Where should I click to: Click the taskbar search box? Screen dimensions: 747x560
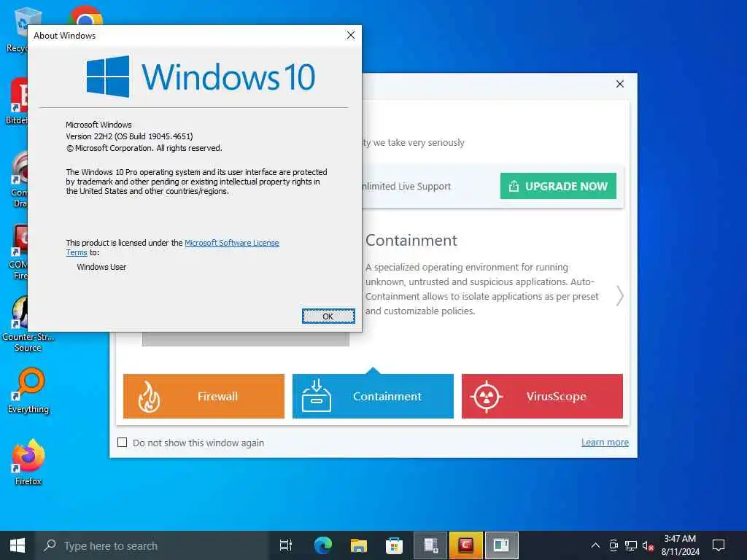152,545
